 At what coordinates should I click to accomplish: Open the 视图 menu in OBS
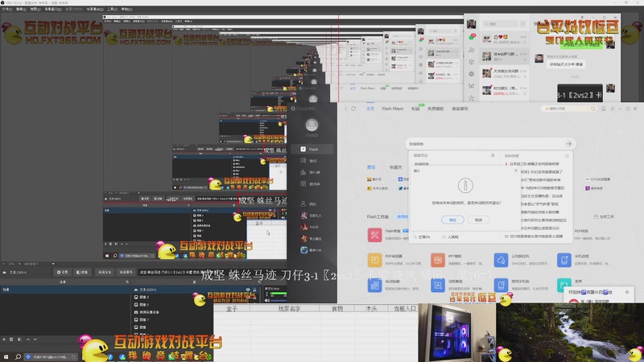tap(35, 9)
